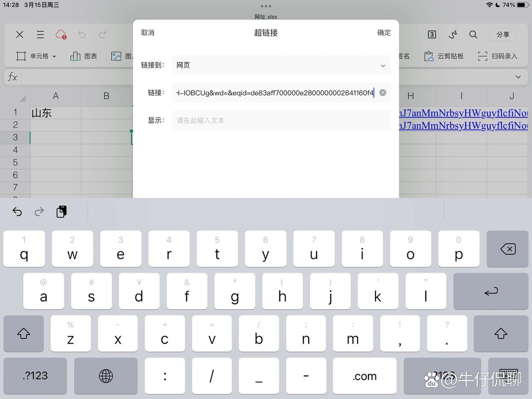Image resolution: width=532 pixels, height=399 pixels.
Task: Clear the link field with X icon
Action: point(382,93)
